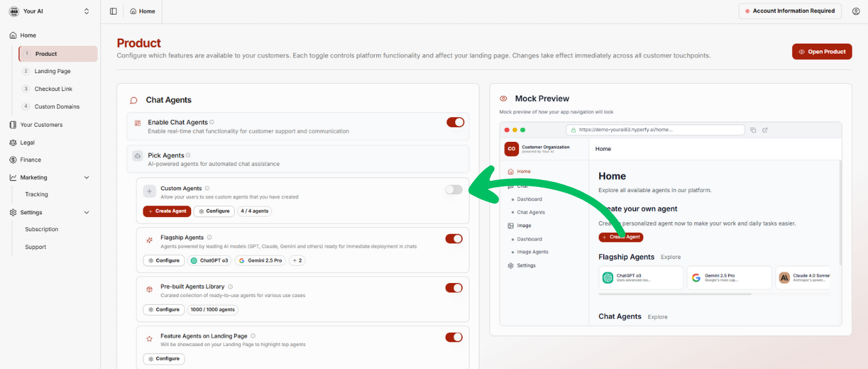This screenshot has width=868, height=369.
Task: Click the Finance dollar icon in sidebar
Action: (13, 160)
